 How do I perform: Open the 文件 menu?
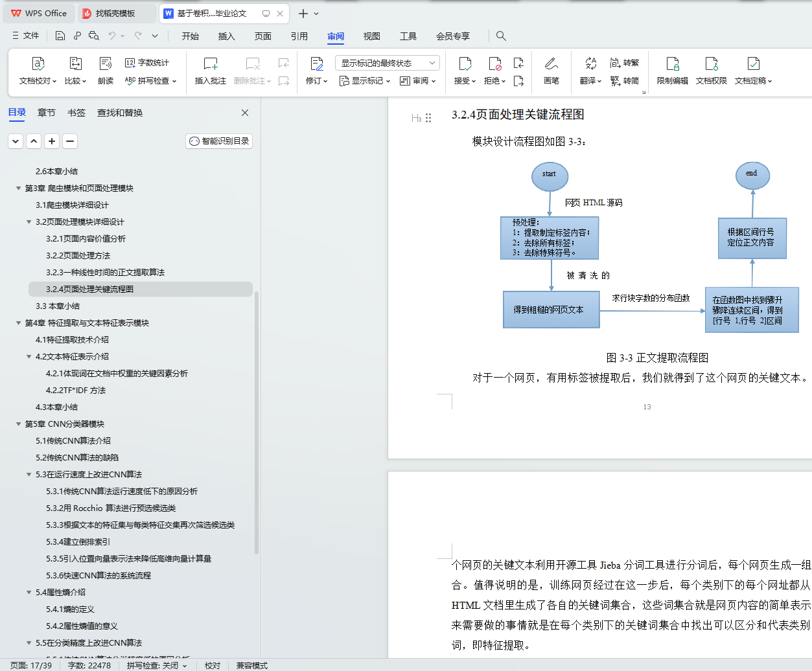pos(26,36)
